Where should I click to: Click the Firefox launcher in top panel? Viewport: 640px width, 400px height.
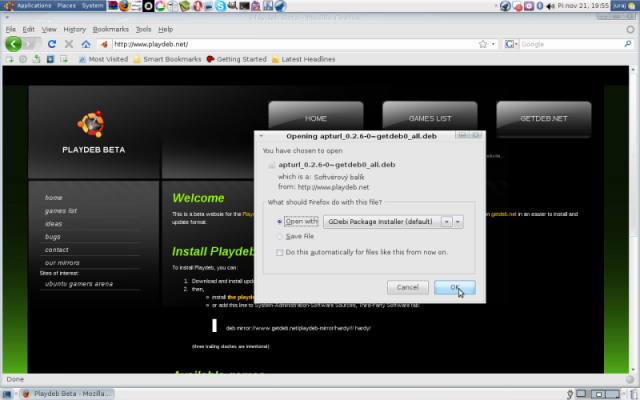tap(124, 6)
